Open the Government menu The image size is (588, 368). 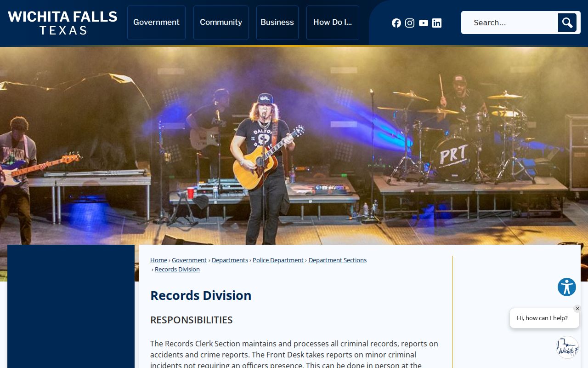(x=156, y=23)
